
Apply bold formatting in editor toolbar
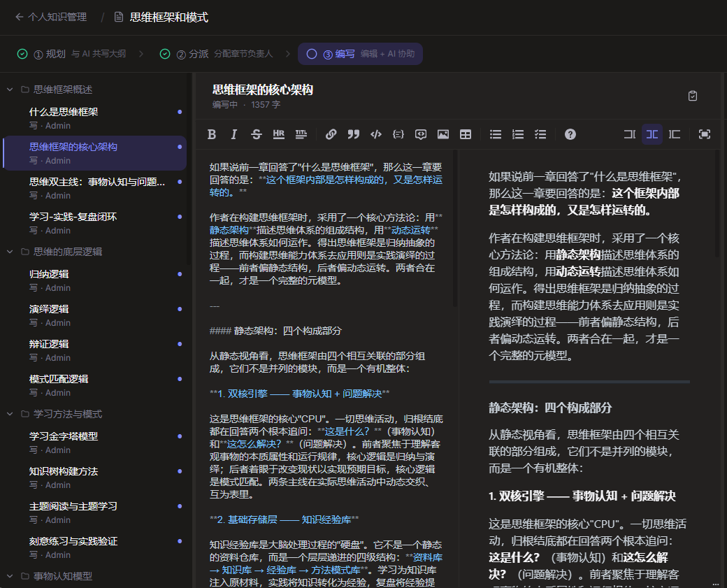[212, 134]
